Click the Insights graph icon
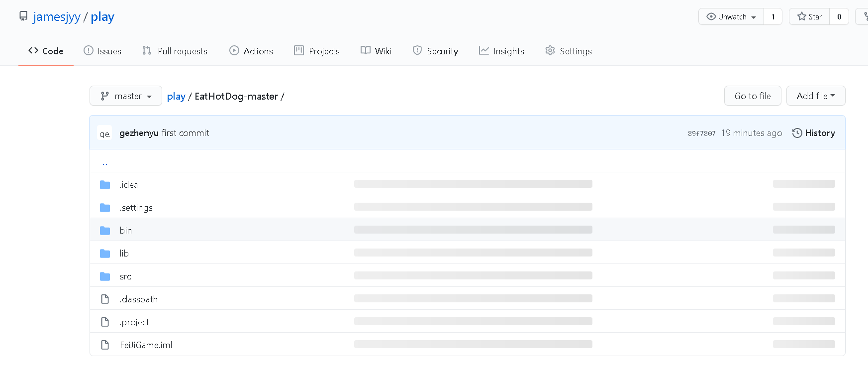 coord(484,50)
